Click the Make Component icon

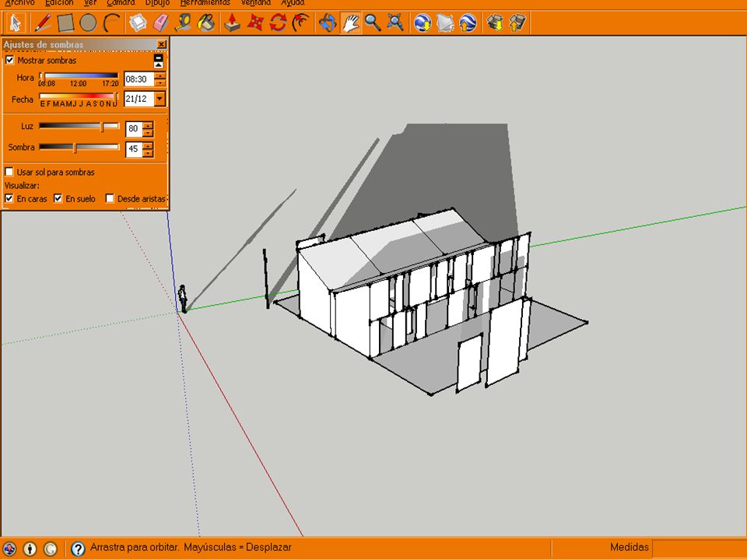[x=139, y=23]
